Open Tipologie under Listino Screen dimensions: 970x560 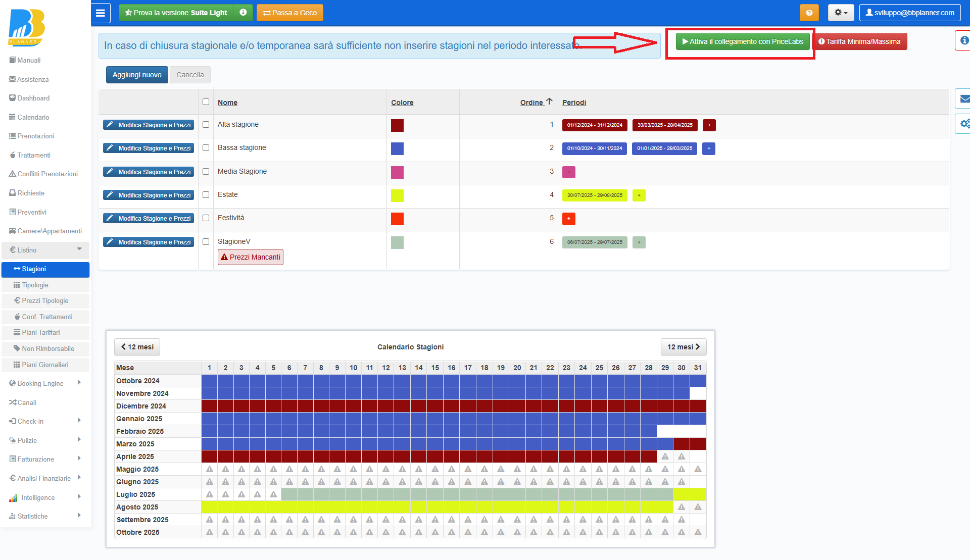click(x=45, y=285)
